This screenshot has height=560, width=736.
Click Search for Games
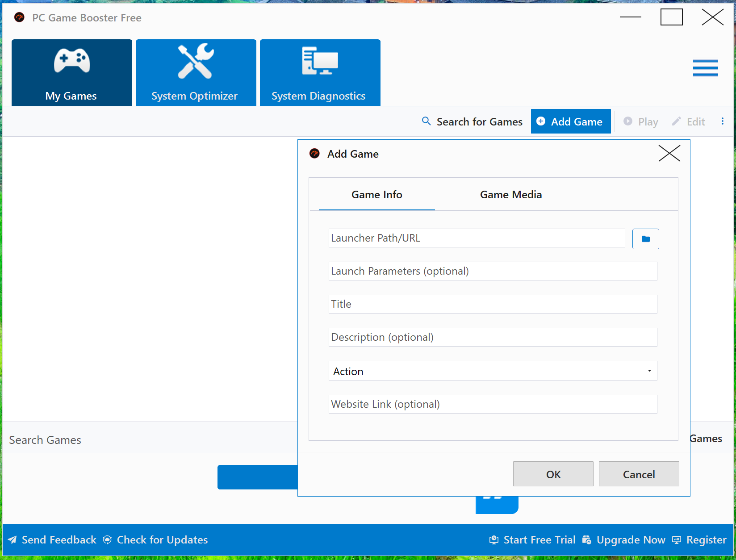point(472,121)
